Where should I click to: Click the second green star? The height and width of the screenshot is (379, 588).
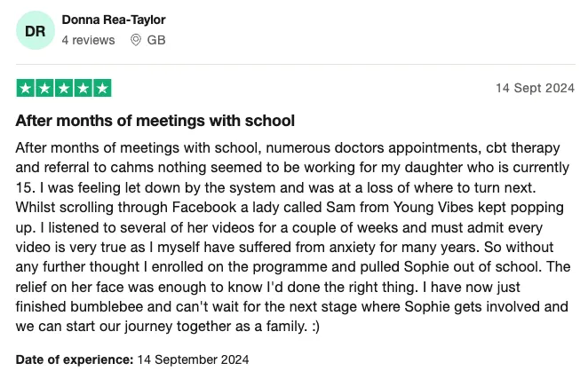[x=44, y=88]
